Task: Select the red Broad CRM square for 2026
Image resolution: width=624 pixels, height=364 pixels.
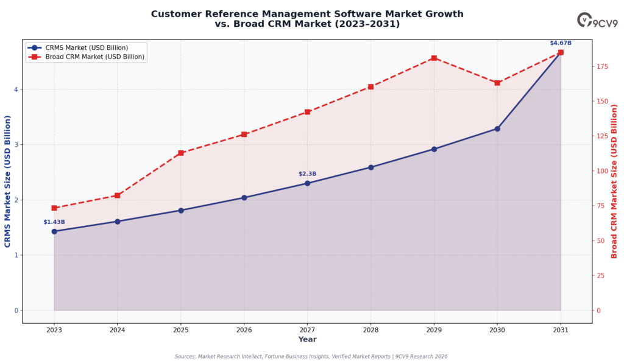Action: pos(244,135)
